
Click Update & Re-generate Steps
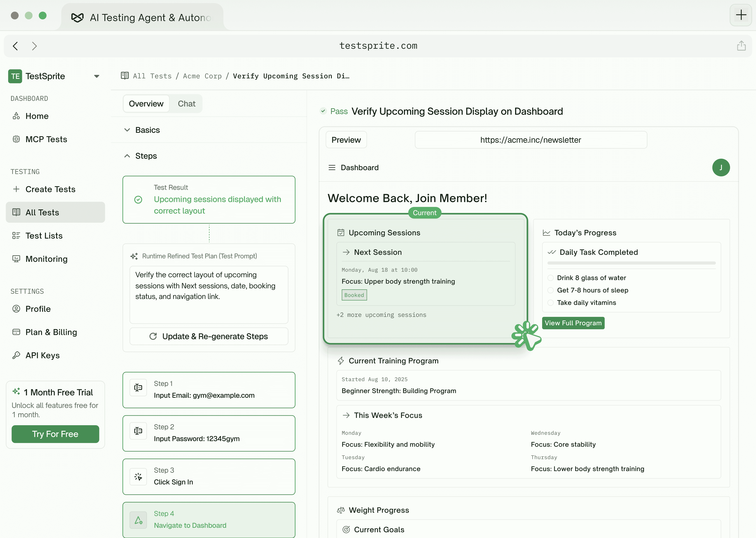(209, 336)
